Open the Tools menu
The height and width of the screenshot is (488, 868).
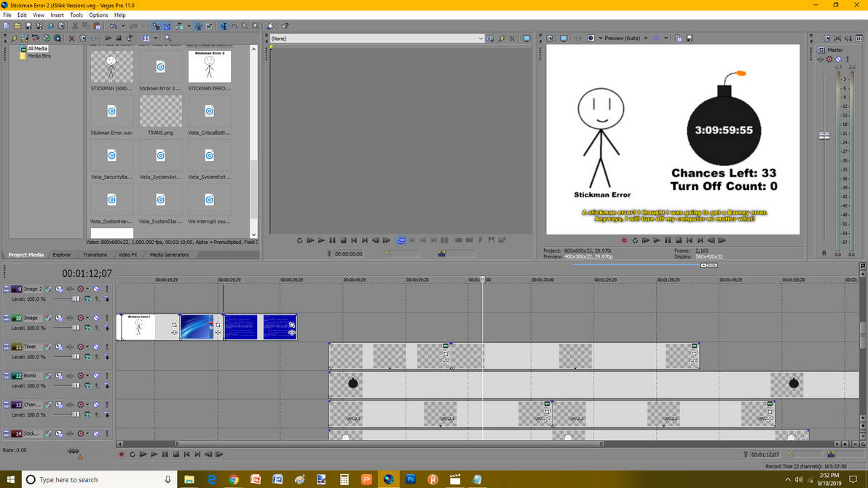coord(76,15)
